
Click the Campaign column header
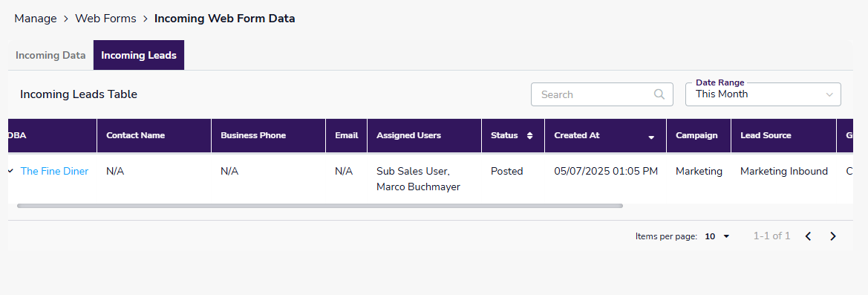[x=696, y=135]
